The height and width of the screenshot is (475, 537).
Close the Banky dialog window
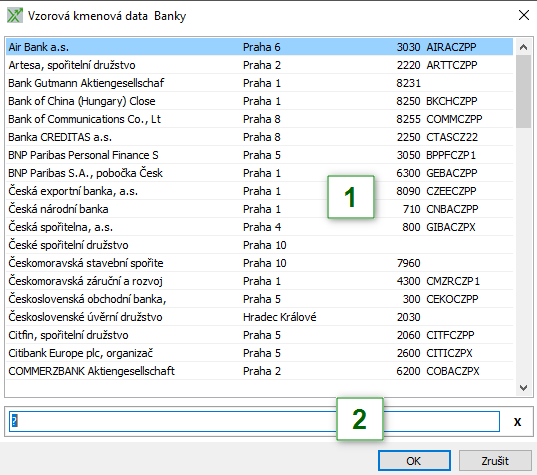point(524,15)
